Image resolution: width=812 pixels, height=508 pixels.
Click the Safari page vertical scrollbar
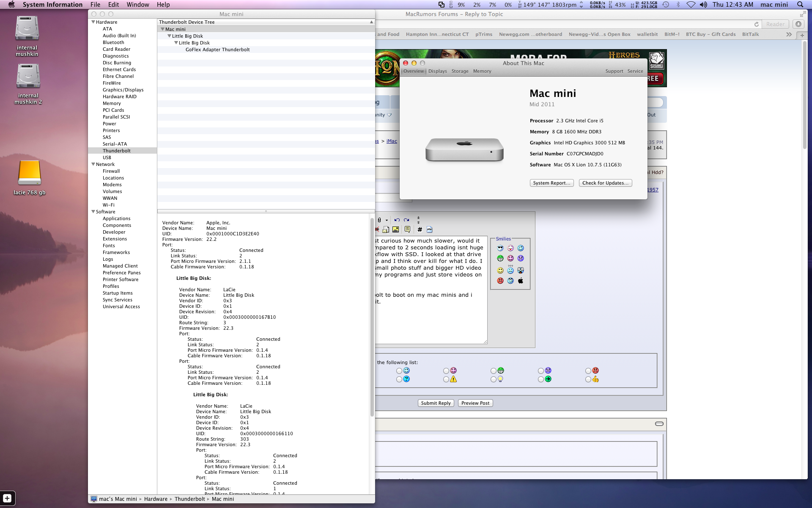[804, 95]
